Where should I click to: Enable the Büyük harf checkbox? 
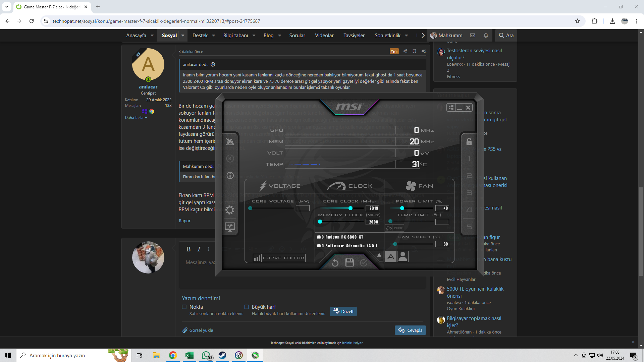(247, 307)
